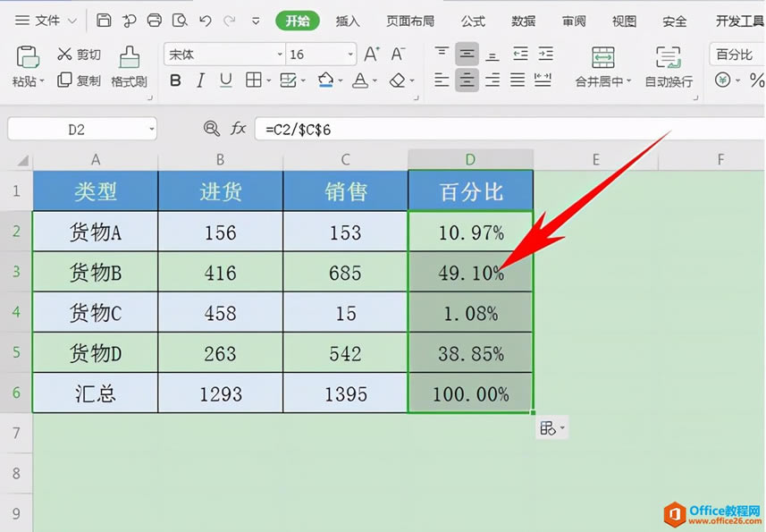Switch to the 页面布局 tab

tap(410, 21)
